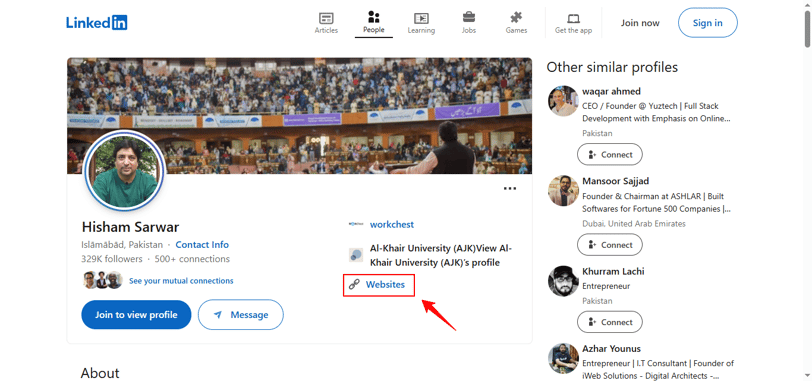Open the Contact Info link
The width and height of the screenshot is (812, 381).
click(202, 245)
